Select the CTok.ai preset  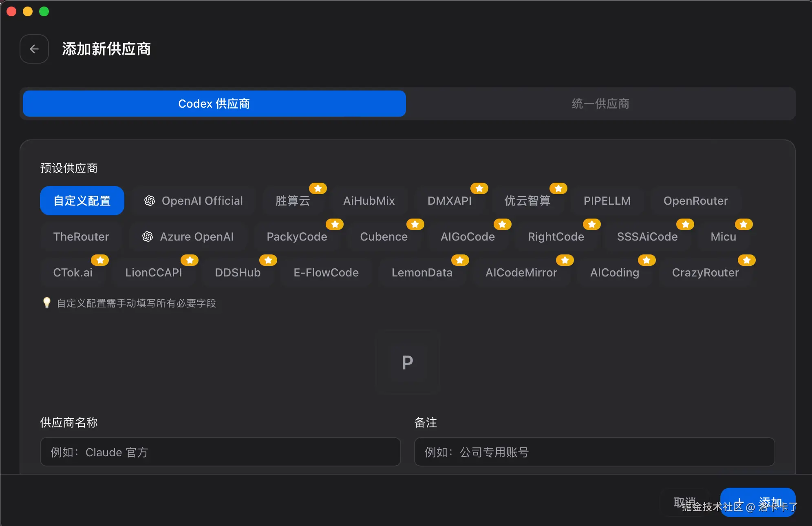73,272
